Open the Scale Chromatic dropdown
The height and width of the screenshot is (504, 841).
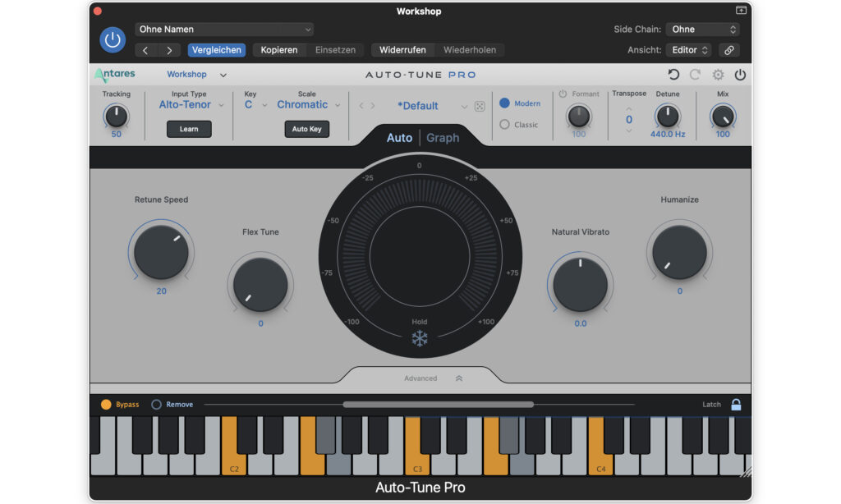click(x=309, y=105)
